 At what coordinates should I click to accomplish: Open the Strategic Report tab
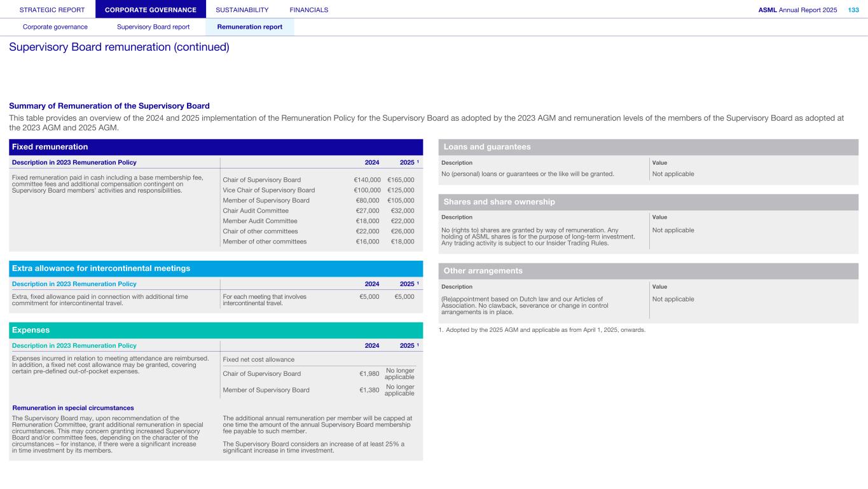pos(52,10)
